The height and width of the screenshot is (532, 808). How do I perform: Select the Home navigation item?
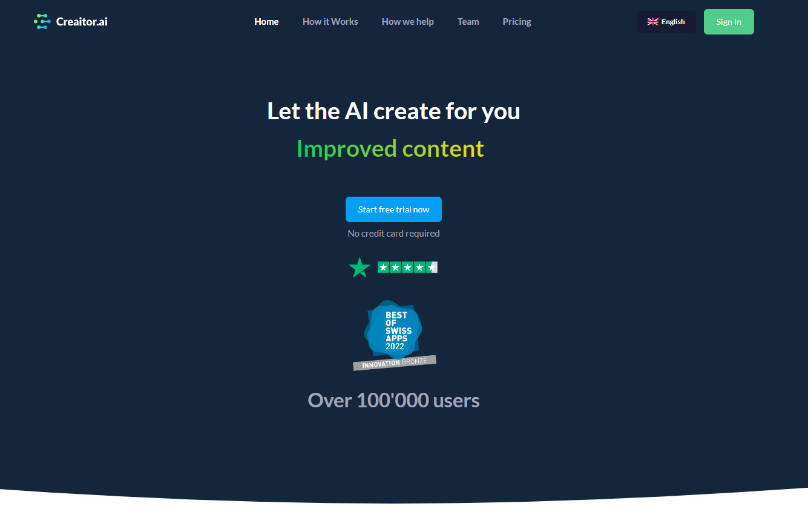(266, 21)
